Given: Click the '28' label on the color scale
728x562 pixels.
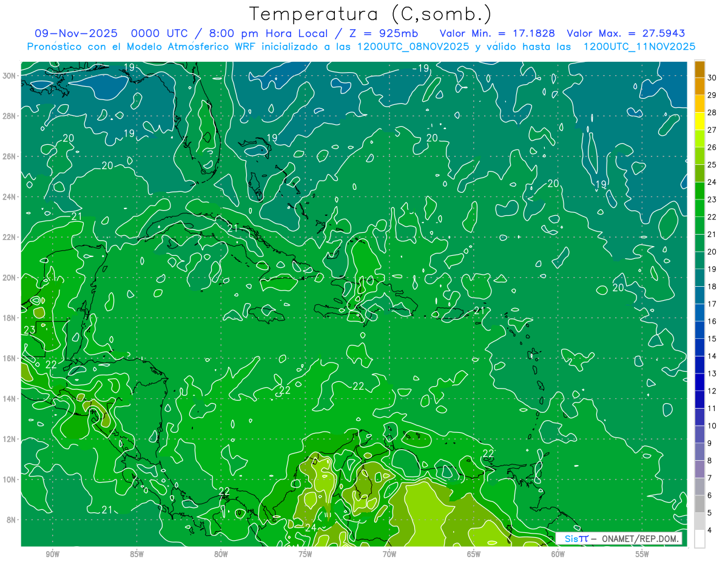Looking at the screenshot, I should point(712,113).
